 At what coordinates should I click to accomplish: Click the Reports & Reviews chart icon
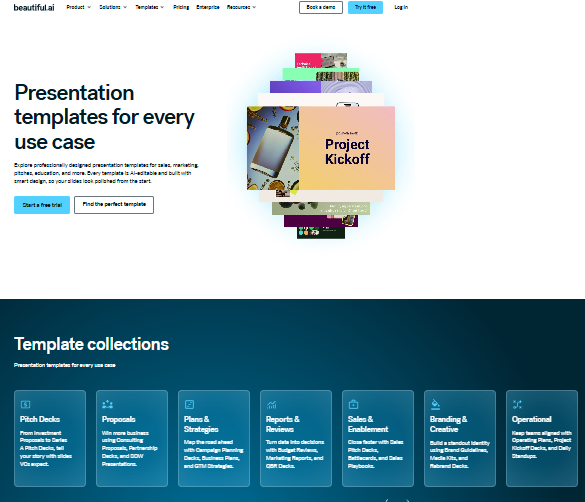click(x=272, y=404)
